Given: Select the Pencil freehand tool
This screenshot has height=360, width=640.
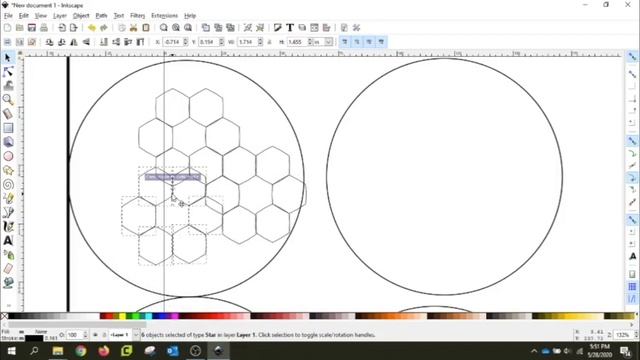Looking at the screenshot, I should 8,198.
